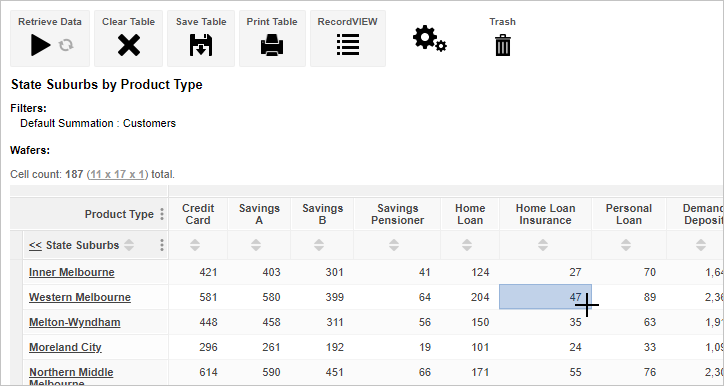Select Inner Melbourne Savings Pensioner value 41

coord(425,272)
